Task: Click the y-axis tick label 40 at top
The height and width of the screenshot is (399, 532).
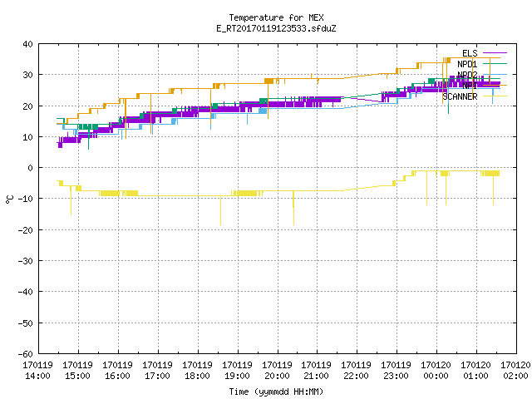Action: coord(27,44)
